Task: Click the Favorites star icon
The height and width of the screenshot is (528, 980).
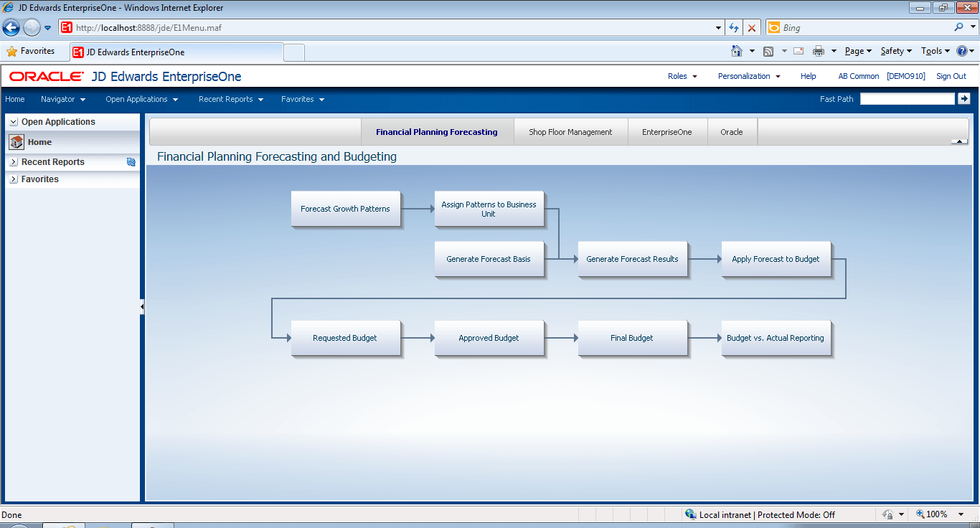Action: pyautogui.click(x=12, y=51)
